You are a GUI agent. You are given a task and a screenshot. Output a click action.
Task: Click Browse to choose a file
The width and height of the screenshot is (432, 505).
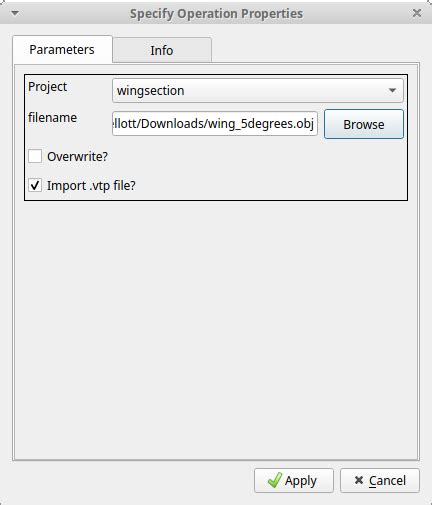(x=364, y=124)
